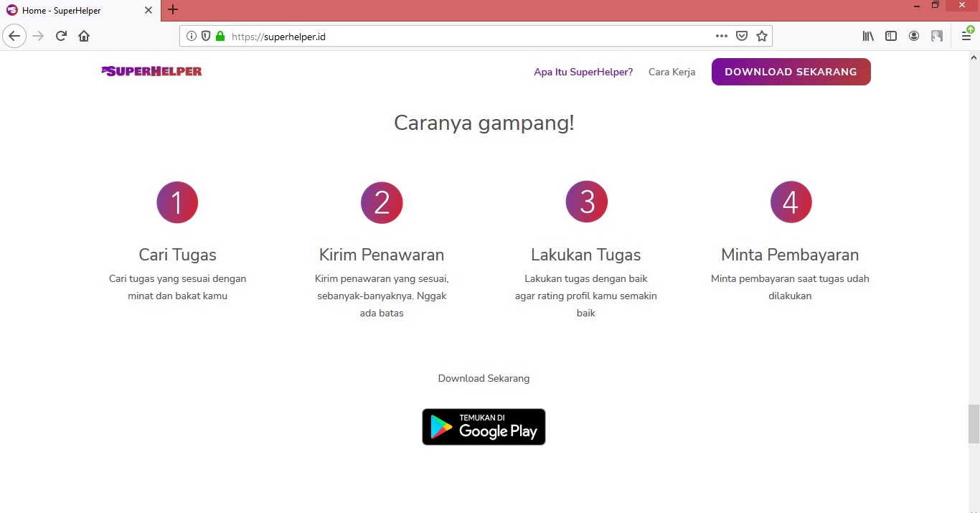This screenshot has width=980, height=513.
Task: Reload the page with the refresh icon
Action: 60,36
